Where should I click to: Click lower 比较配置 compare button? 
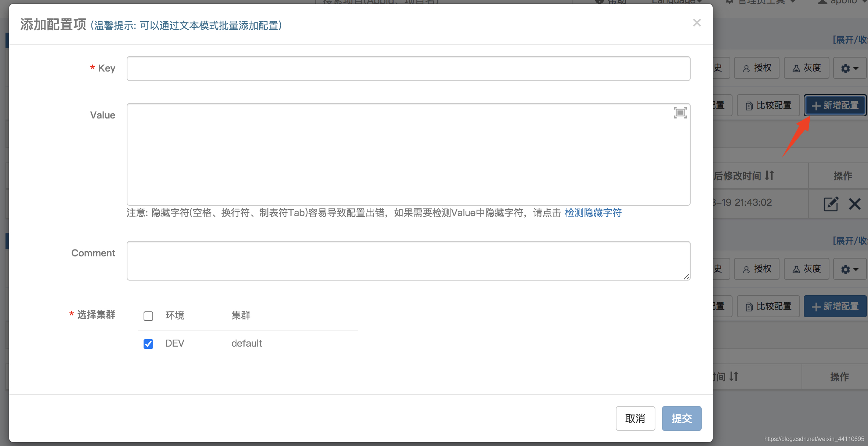768,306
